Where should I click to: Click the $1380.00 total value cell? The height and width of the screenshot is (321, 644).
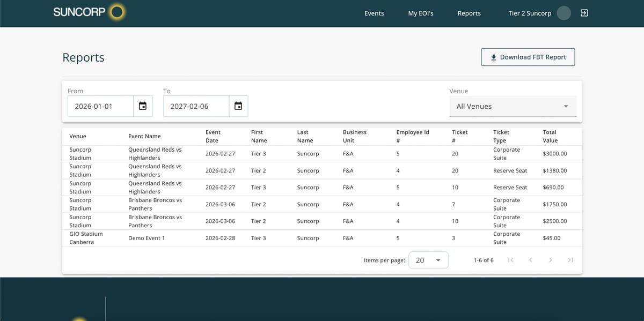tap(555, 170)
